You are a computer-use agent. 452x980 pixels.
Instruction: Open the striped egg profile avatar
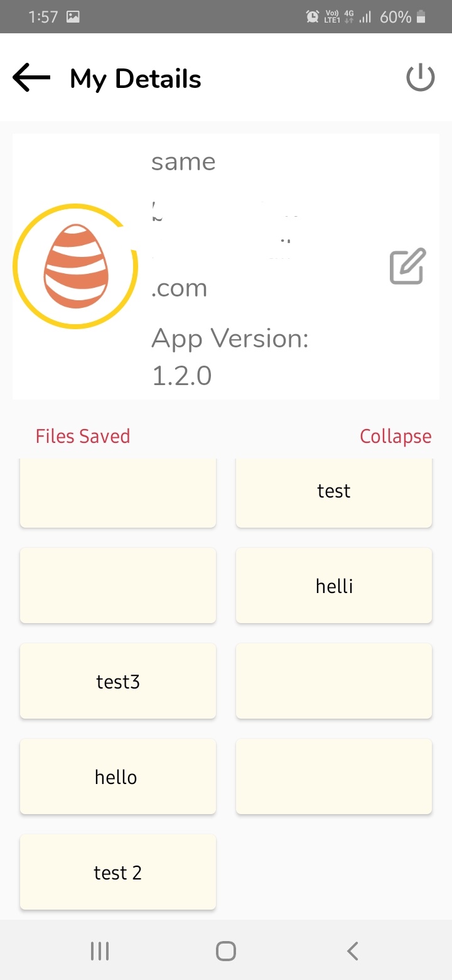tap(75, 266)
